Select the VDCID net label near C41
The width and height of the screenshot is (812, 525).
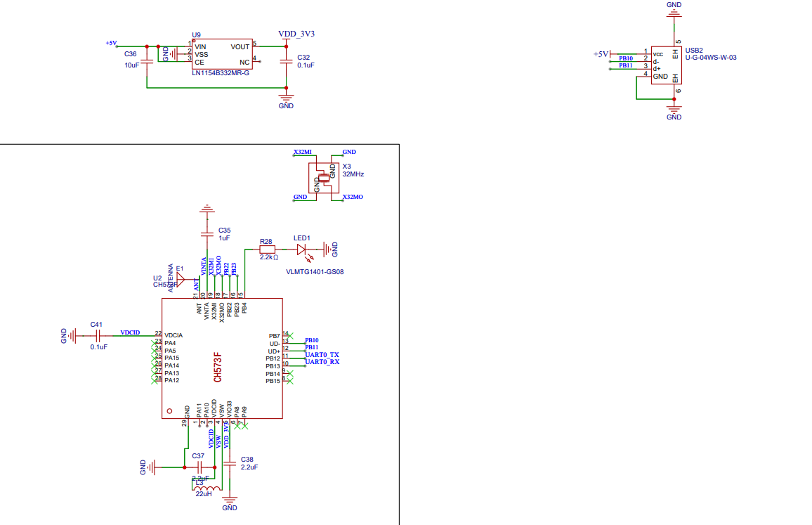click(x=130, y=332)
